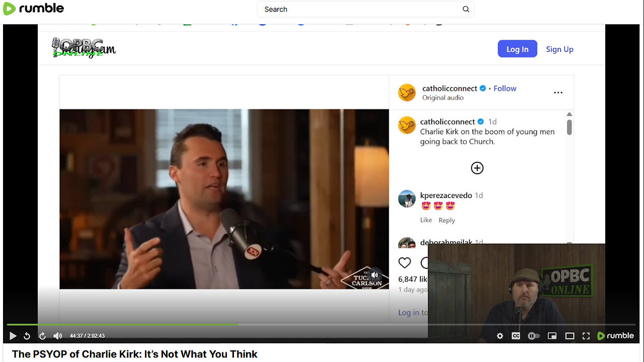
Task: Switch to theater mode
Action: [x=570, y=336]
